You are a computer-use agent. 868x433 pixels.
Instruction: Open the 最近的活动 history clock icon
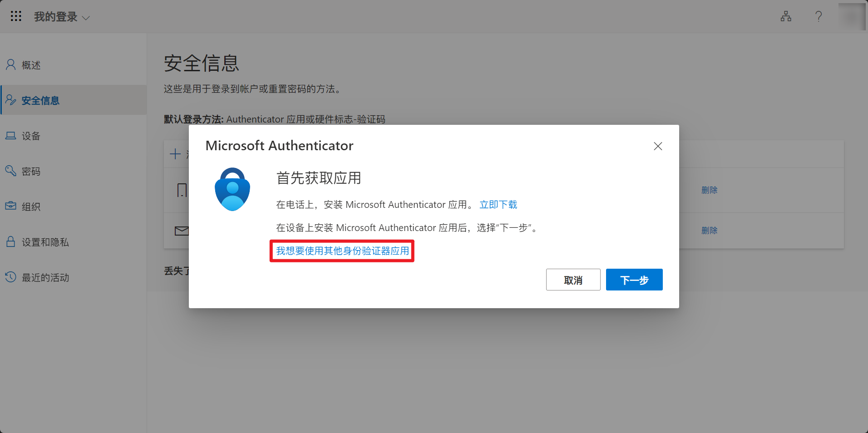[x=10, y=277]
